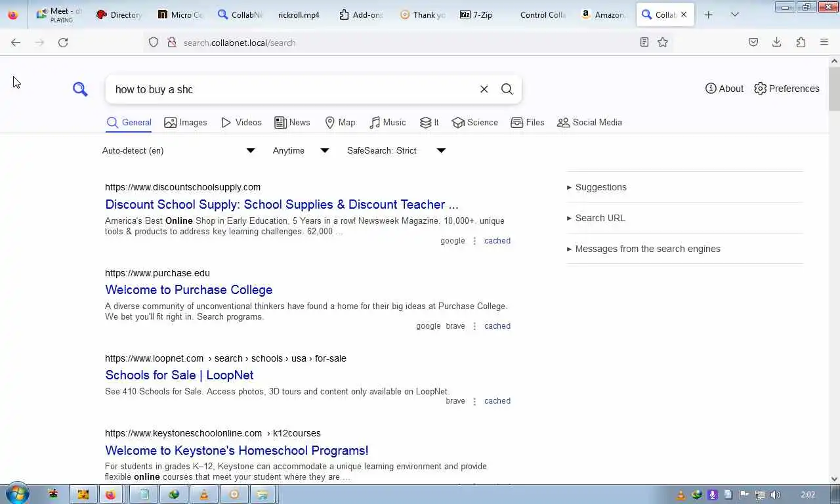Switch to the Science category
840x504 pixels.
coord(474,122)
